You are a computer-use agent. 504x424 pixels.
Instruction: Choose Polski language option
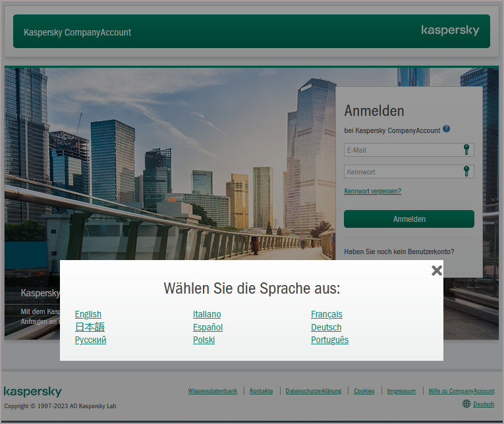coord(204,340)
